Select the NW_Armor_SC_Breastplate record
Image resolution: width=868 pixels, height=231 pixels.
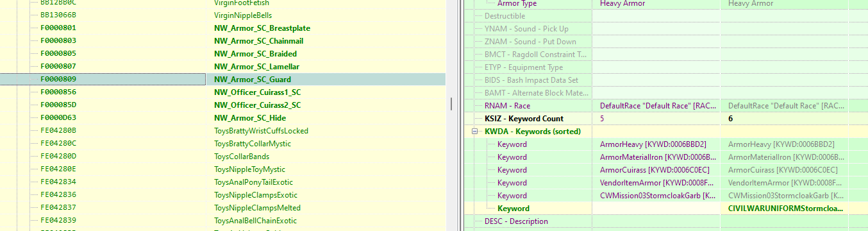click(262, 28)
